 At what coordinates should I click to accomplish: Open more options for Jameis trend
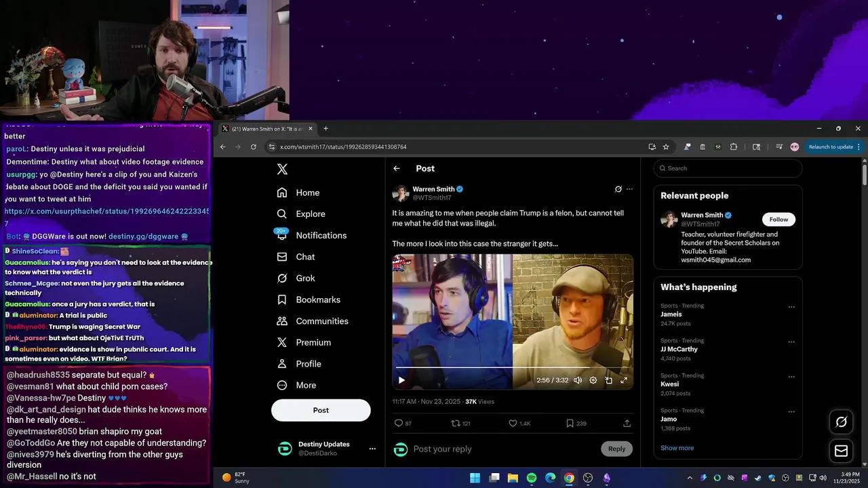pos(791,307)
